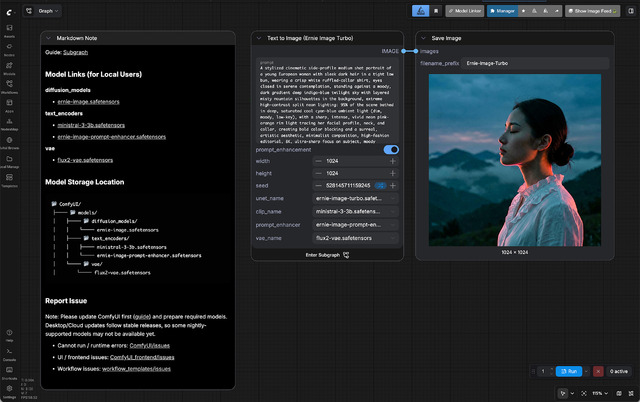Click the red cancel run icon

599,371
